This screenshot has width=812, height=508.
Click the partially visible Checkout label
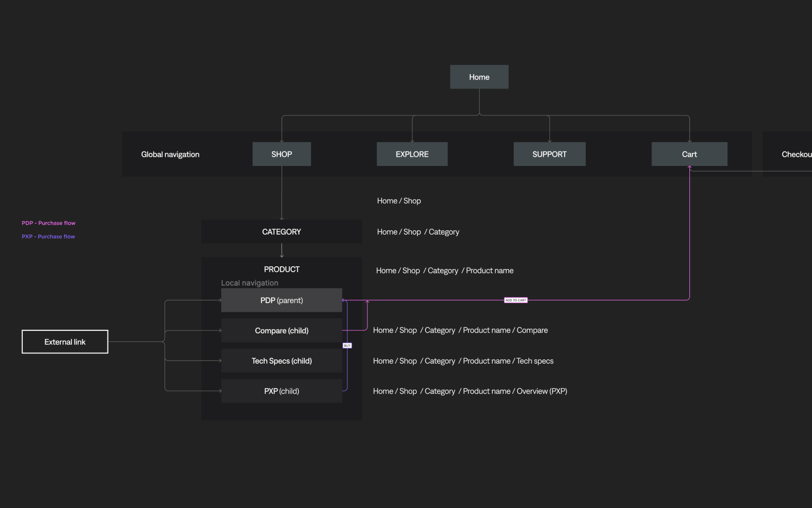point(797,155)
